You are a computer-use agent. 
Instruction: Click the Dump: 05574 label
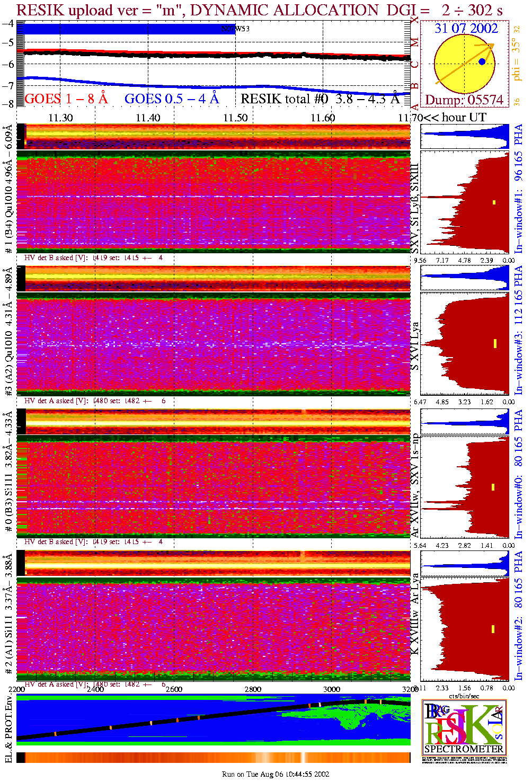coord(464,100)
